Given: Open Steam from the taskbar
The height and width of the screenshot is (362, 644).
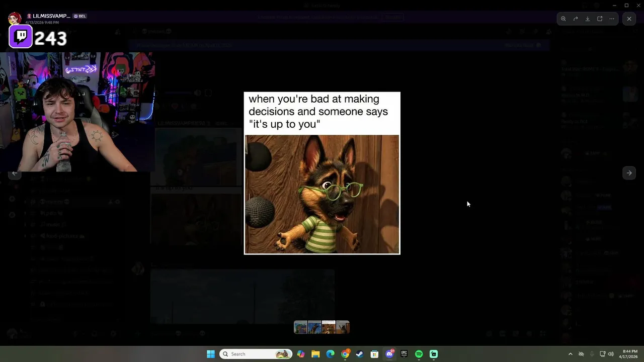Looking at the screenshot, I should pyautogui.click(x=360, y=354).
